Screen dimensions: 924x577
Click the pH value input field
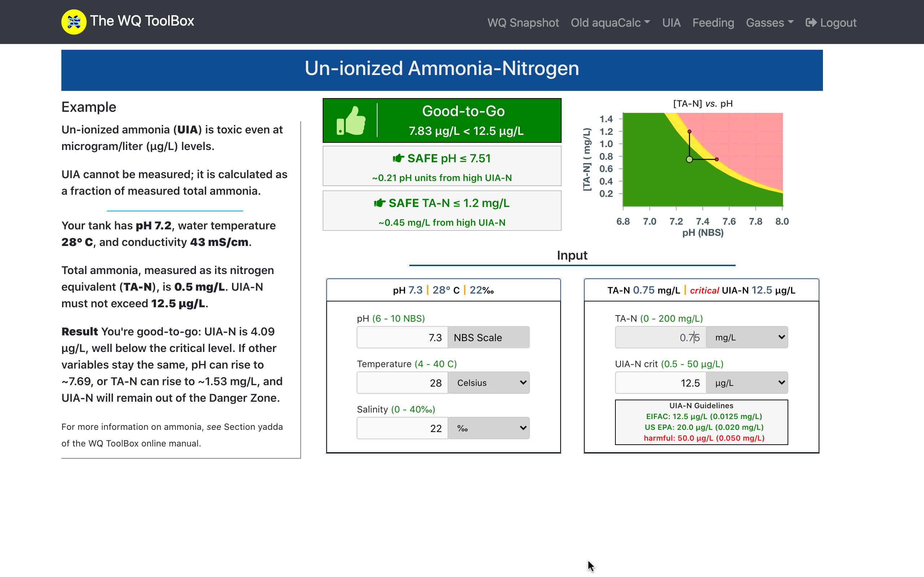(x=402, y=337)
